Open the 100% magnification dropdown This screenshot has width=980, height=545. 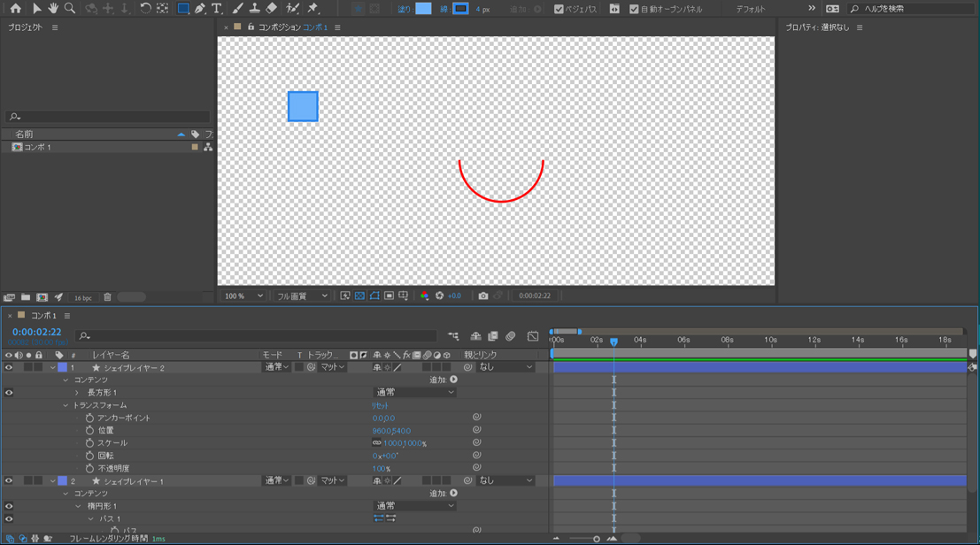coord(243,296)
